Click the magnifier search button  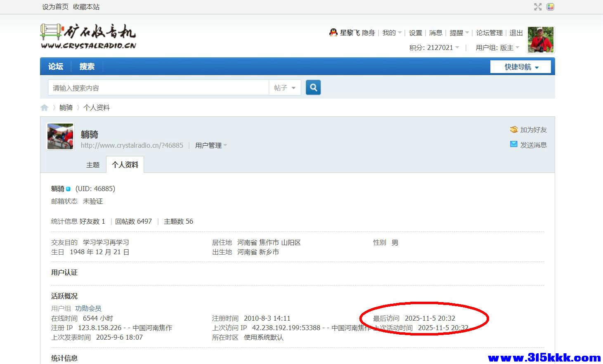[x=313, y=87]
